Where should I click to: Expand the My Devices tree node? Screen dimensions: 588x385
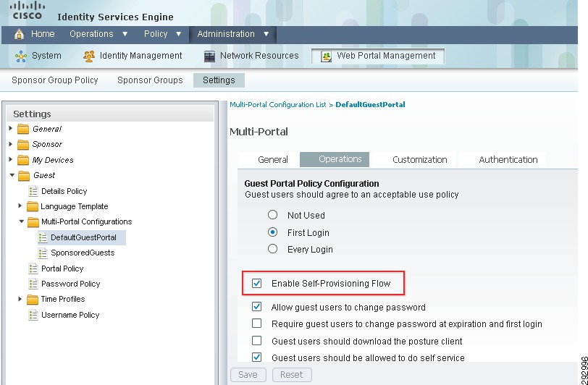pyautogui.click(x=10, y=160)
